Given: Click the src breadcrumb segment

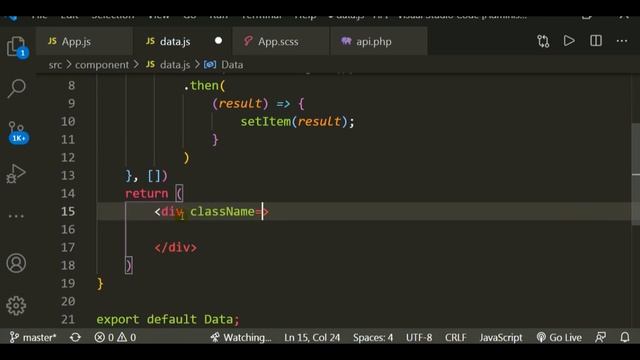Looking at the screenshot, I should tap(55, 65).
